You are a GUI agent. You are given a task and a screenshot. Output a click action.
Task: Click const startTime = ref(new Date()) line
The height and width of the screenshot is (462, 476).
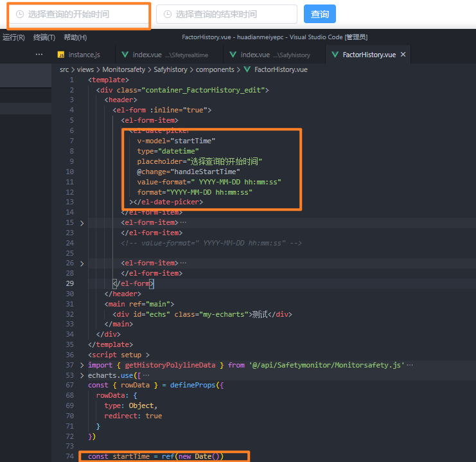(x=155, y=456)
